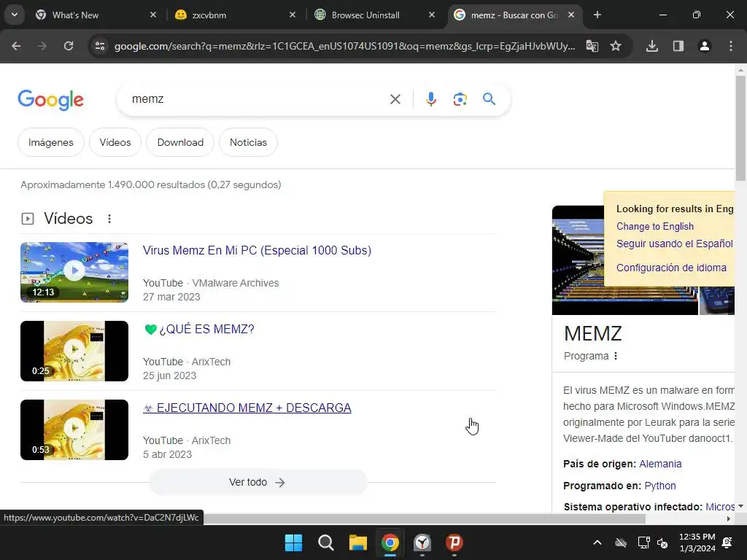The width and height of the screenshot is (747, 560).
Task: Open the Chrome profile icon
Action: [x=705, y=46]
